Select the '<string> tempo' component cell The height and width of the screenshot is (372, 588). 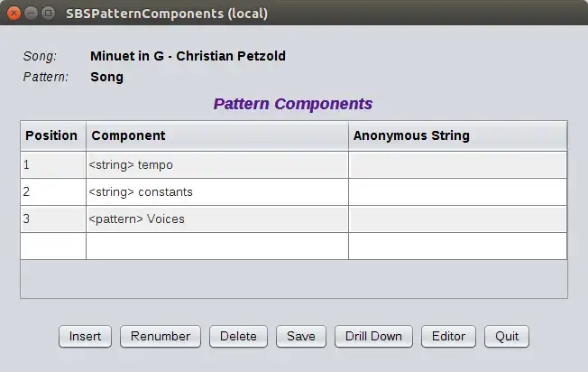tap(216, 165)
